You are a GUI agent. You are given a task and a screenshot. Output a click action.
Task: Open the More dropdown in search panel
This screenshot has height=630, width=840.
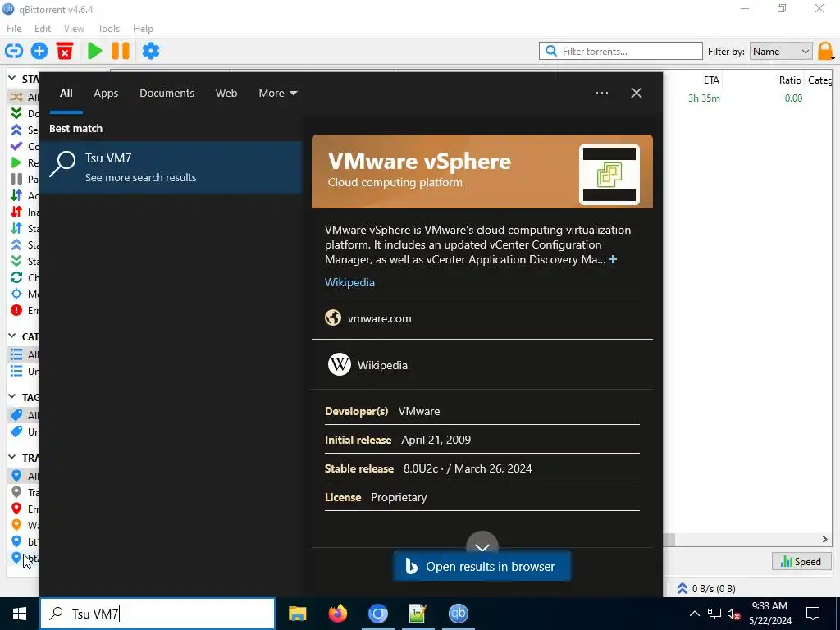[x=277, y=93]
